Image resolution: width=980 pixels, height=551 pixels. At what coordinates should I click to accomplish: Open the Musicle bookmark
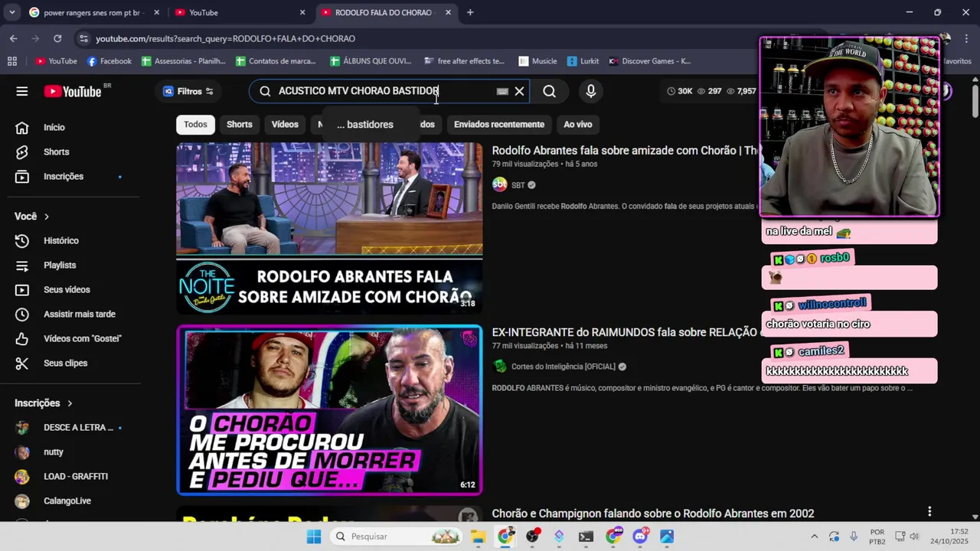tap(537, 61)
